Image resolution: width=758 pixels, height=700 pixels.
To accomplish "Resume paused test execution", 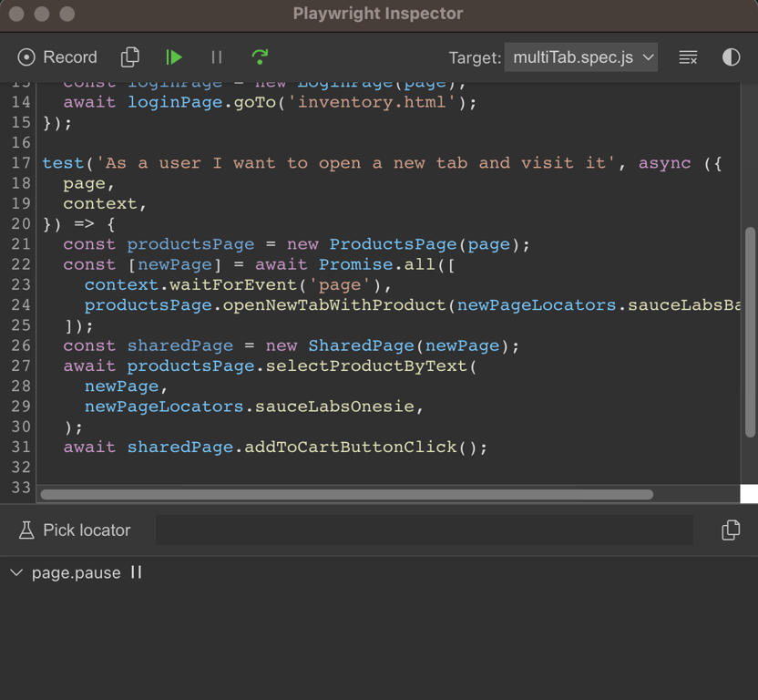I will point(173,57).
